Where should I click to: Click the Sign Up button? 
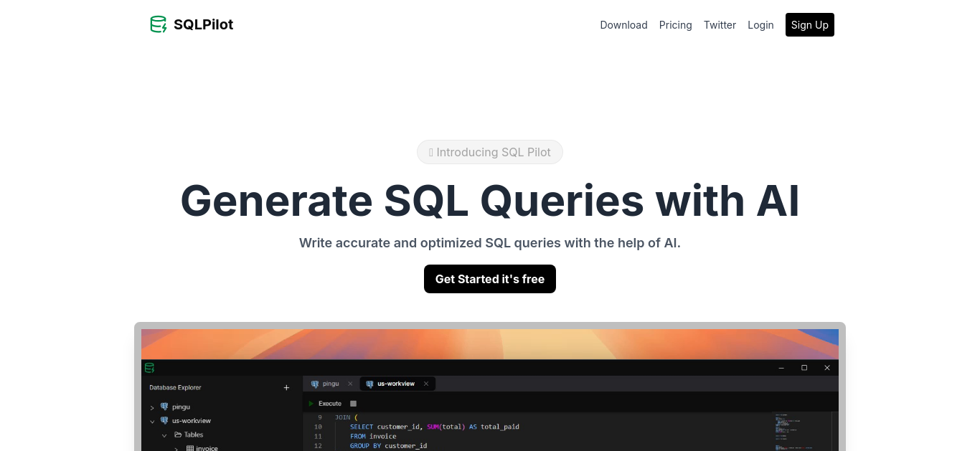click(x=809, y=25)
